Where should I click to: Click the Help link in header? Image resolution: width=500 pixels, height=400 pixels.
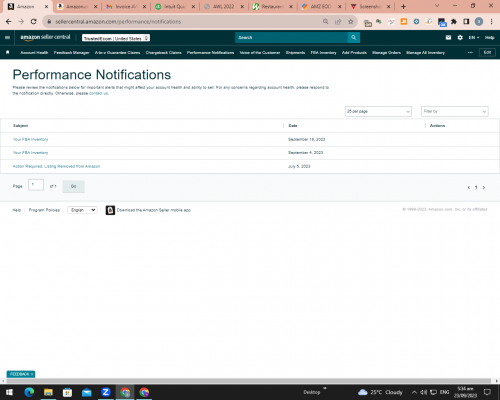coord(489,38)
